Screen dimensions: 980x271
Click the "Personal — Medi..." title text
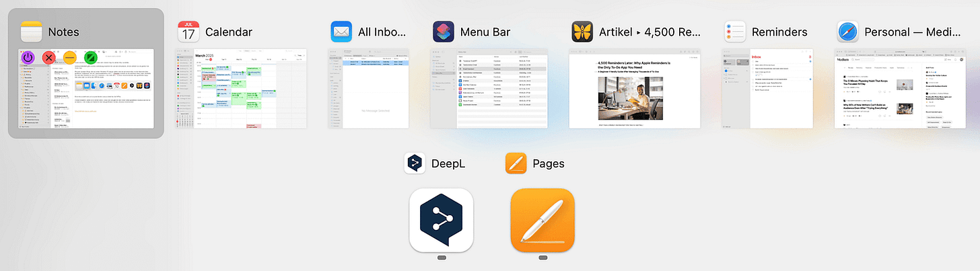912,32
